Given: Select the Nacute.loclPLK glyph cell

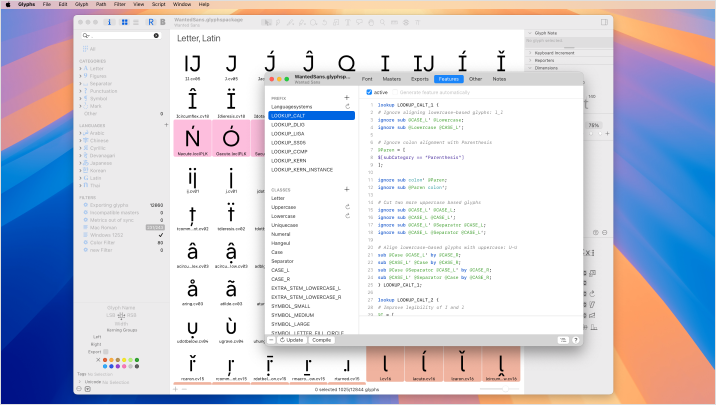Looking at the screenshot, I should click(192, 139).
